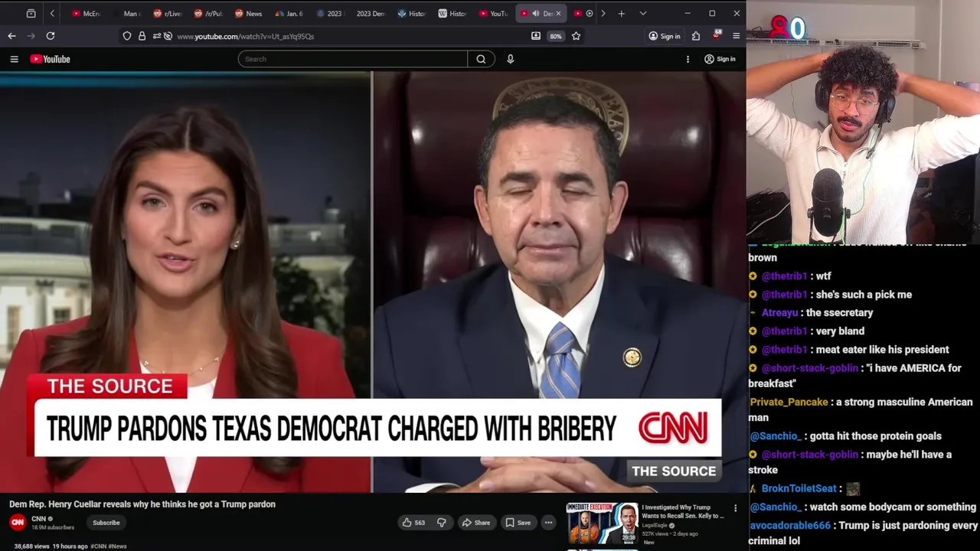Focus the YouTube search field
This screenshot has width=980, height=551.
click(x=353, y=59)
